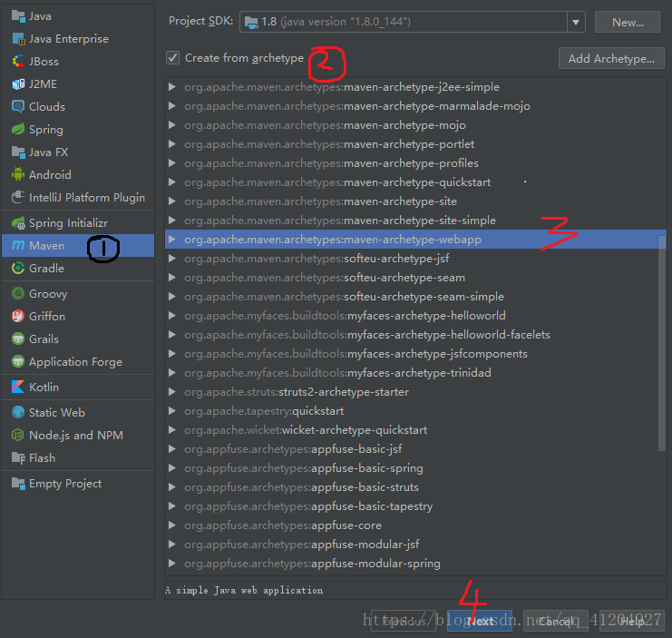Choose Gradle project type label

point(47,269)
